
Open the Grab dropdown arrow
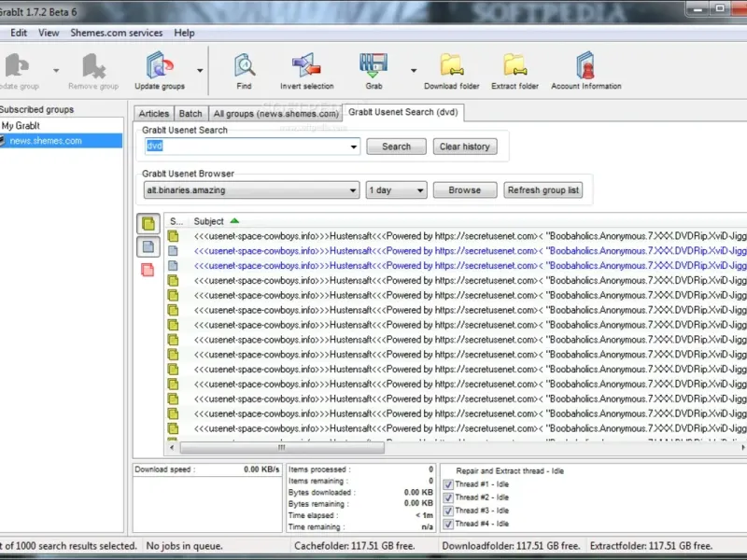click(x=414, y=71)
